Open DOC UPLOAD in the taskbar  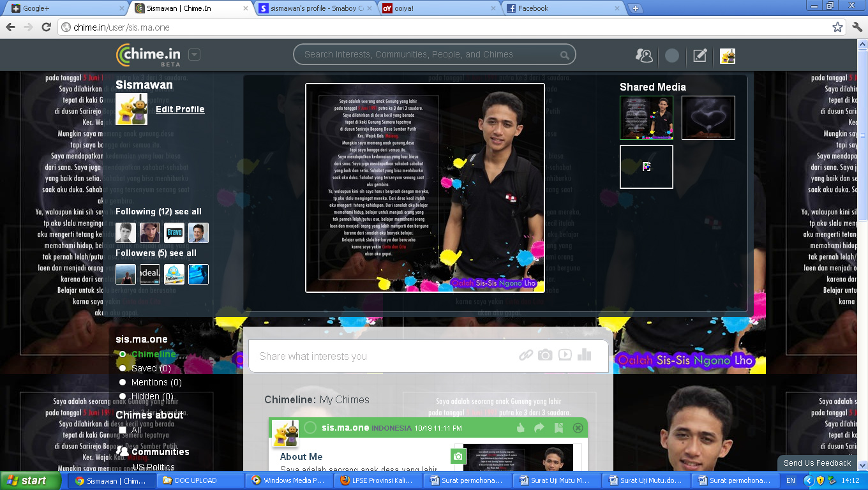(200, 480)
